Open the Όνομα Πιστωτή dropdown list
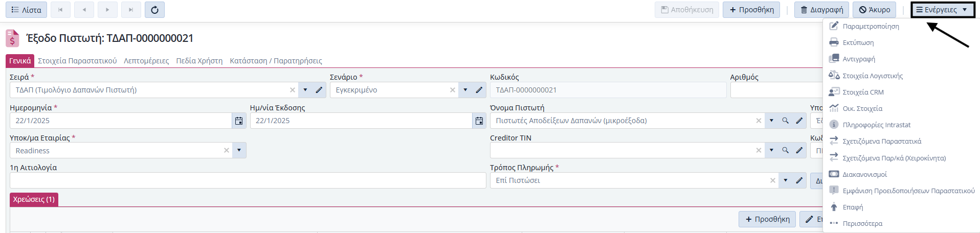This screenshot has width=980, height=233. tap(772, 121)
